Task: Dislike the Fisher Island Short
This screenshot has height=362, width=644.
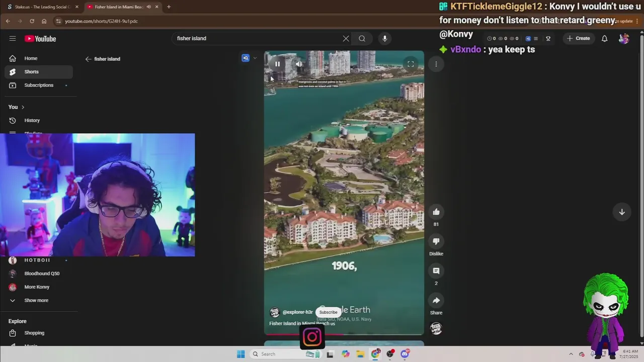Action: coord(436,241)
